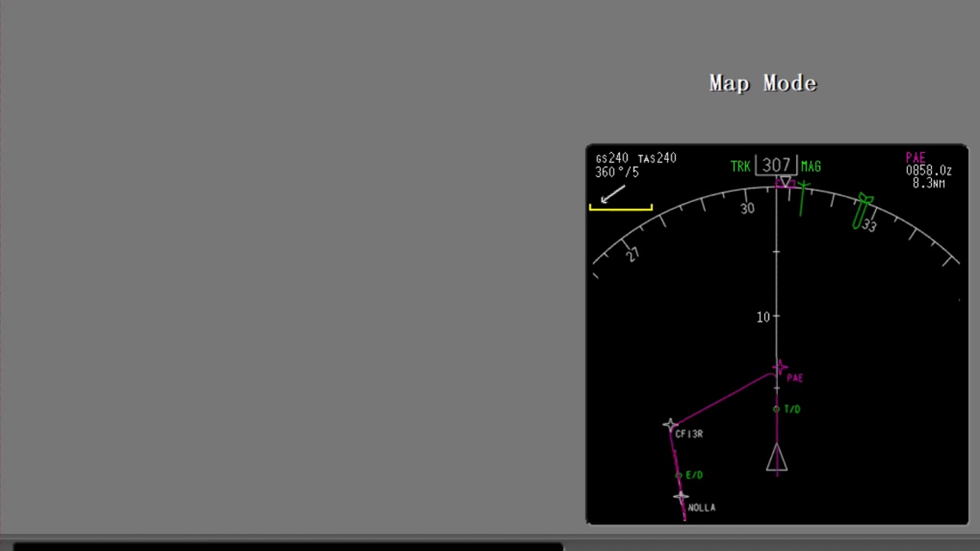Viewport: 980px width, 551px height.
Task: Click the GS240 ground speed readout
Action: (x=612, y=158)
